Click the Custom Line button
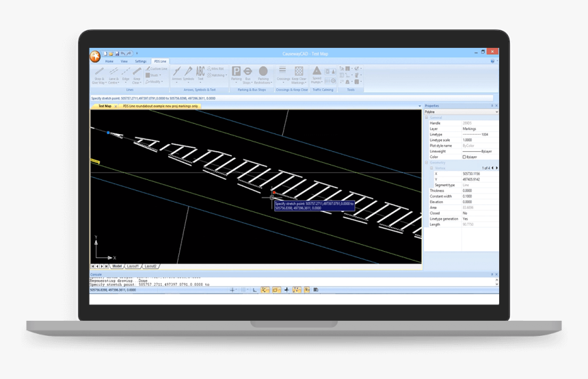Image resolution: width=588 pixels, height=379 pixels. [157, 68]
